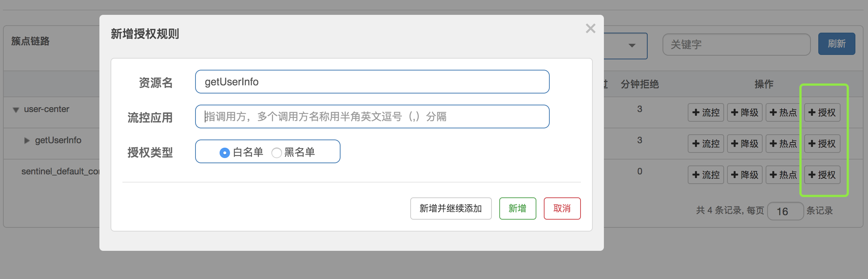The height and width of the screenshot is (279, 868).
Task: Select the 黑名单 authorization type
Action: (x=276, y=152)
